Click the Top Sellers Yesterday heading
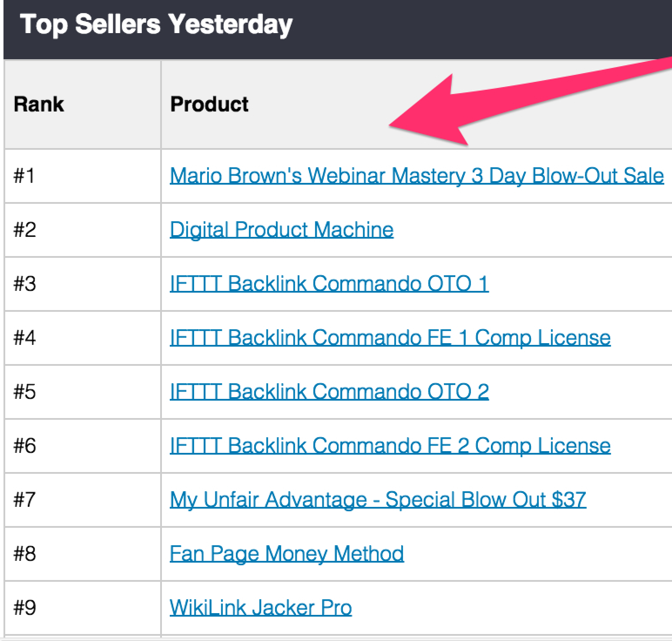 (x=156, y=24)
